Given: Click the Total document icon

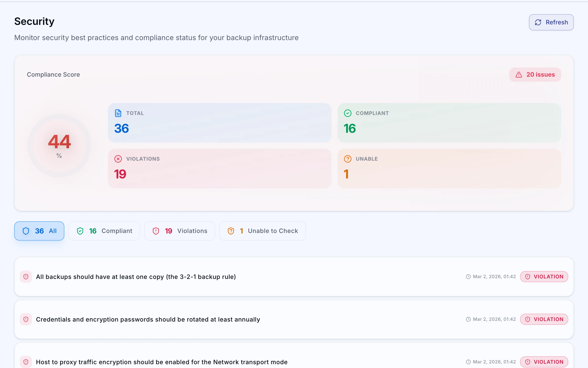Looking at the screenshot, I should click(x=118, y=113).
